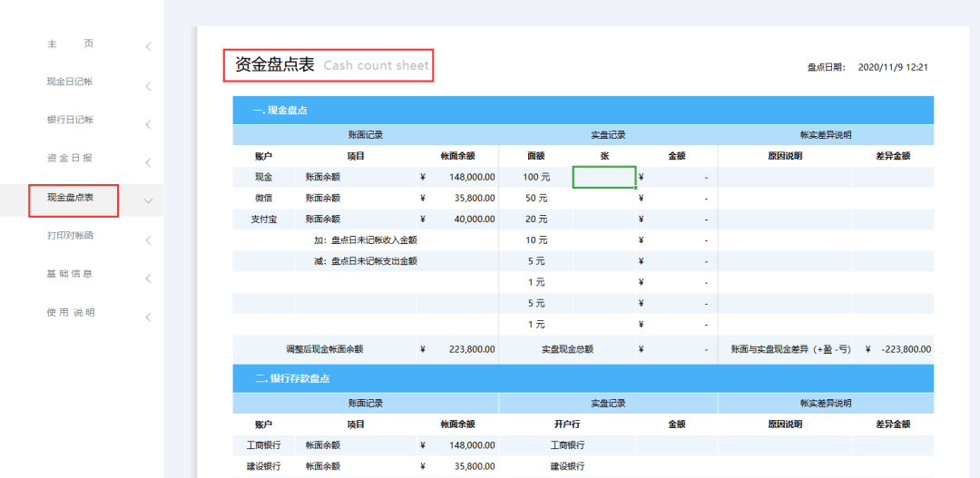Click the 支付宝 account cell
The image size is (980, 478).
264,219
